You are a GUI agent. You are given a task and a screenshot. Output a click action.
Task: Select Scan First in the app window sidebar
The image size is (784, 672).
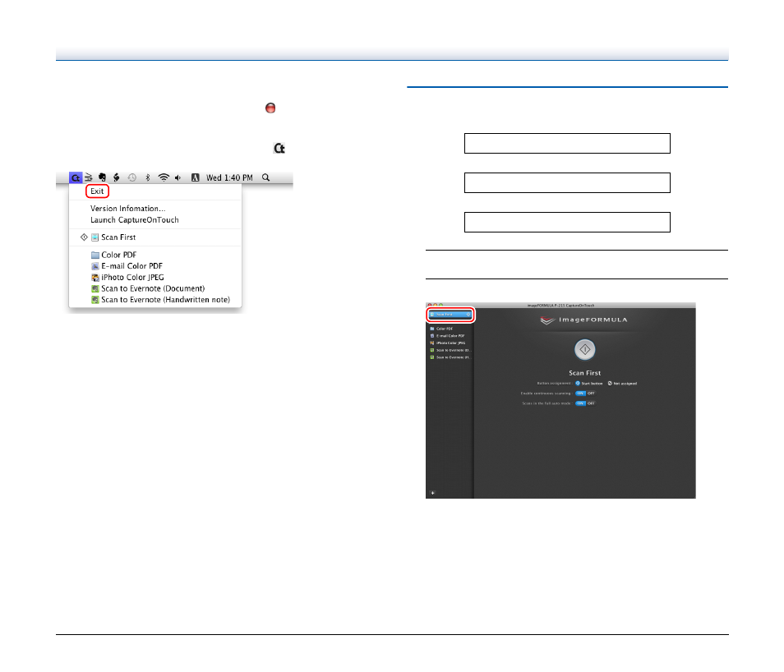[450, 315]
